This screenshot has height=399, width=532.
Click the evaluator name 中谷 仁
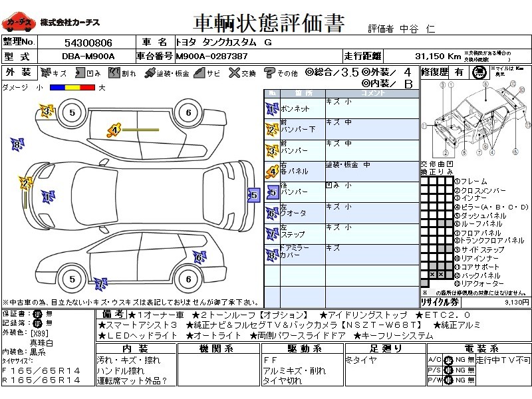click(x=418, y=29)
